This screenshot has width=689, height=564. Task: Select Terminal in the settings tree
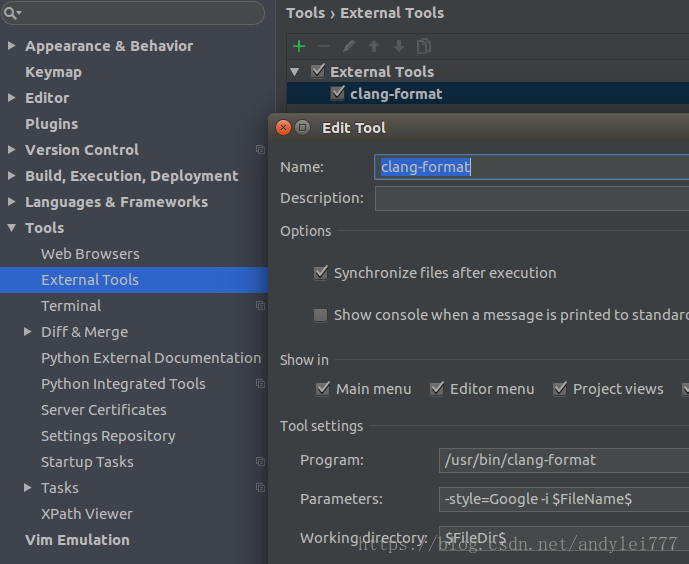click(71, 306)
